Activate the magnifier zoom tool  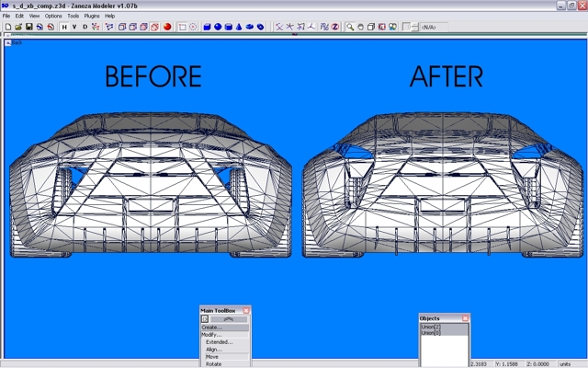tap(351, 27)
